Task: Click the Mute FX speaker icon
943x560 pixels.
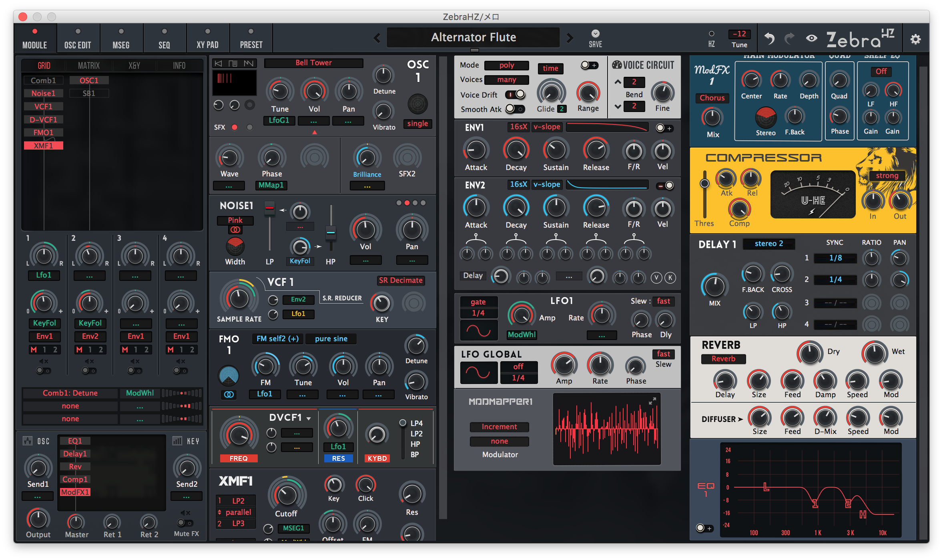Action: [185, 513]
